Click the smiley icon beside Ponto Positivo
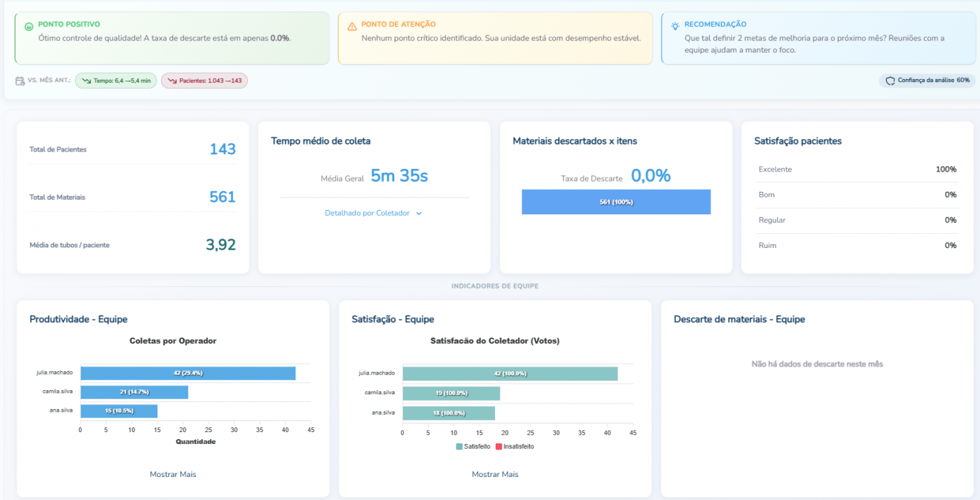The width and height of the screenshot is (980, 500). click(x=29, y=27)
